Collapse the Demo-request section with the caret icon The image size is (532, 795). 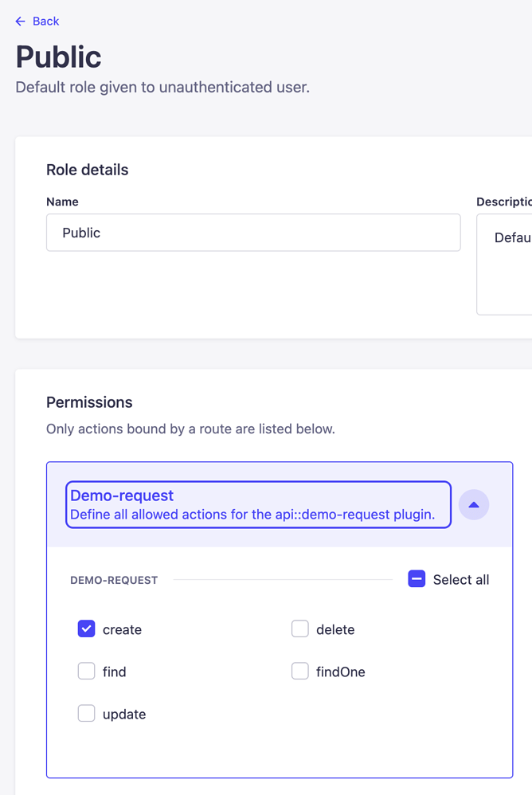(474, 504)
